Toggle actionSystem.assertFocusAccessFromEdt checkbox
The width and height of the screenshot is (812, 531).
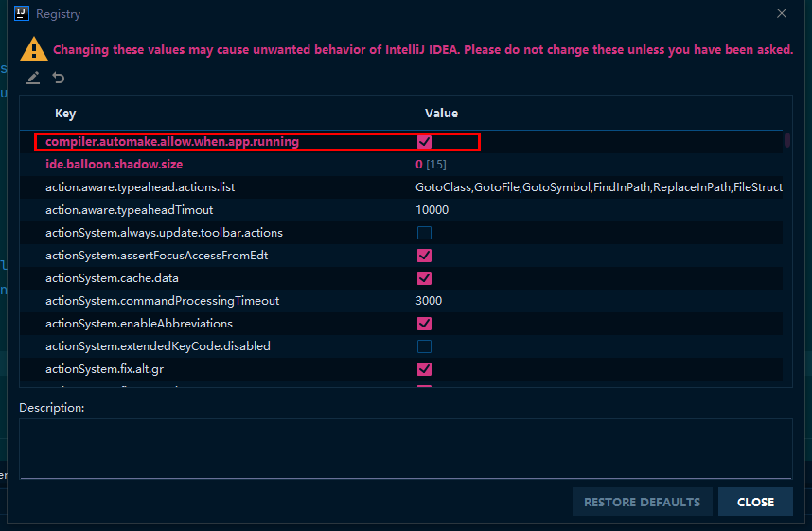pyautogui.click(x=424, y=256)
